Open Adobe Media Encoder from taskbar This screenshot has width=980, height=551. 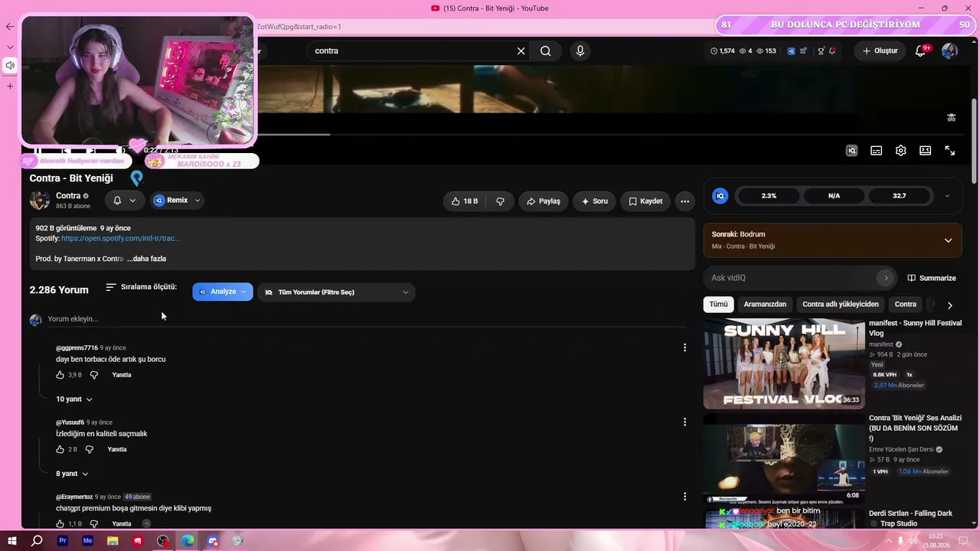click(87, 541)
